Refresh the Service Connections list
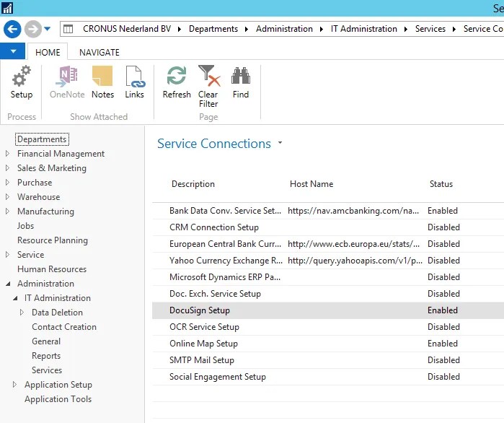Image resolution: width=504 pixels, height=423 pixels. [x=177, y=82]
